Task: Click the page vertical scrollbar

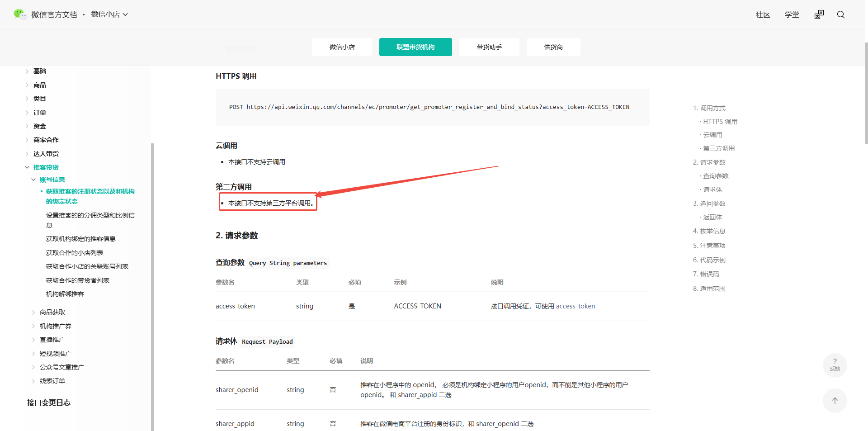Action: (866, 93)
